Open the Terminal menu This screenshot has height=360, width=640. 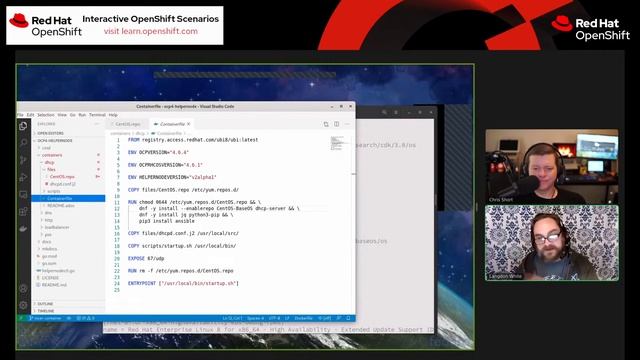point(97,115)
